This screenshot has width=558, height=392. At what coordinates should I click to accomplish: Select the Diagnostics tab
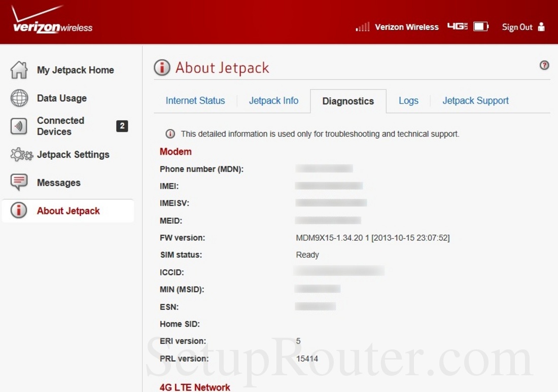coord(348,101)
